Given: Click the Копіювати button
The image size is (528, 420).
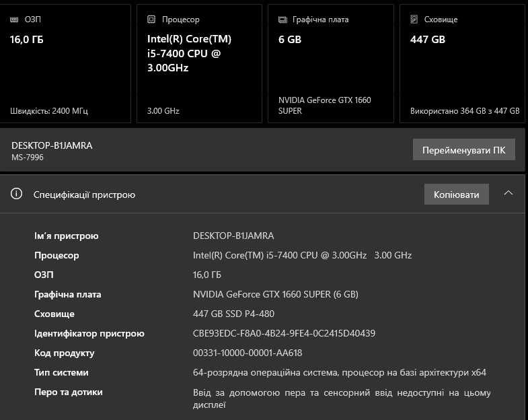Looking at the screenshot, I should pyautogui.click(x=456, y=195).
